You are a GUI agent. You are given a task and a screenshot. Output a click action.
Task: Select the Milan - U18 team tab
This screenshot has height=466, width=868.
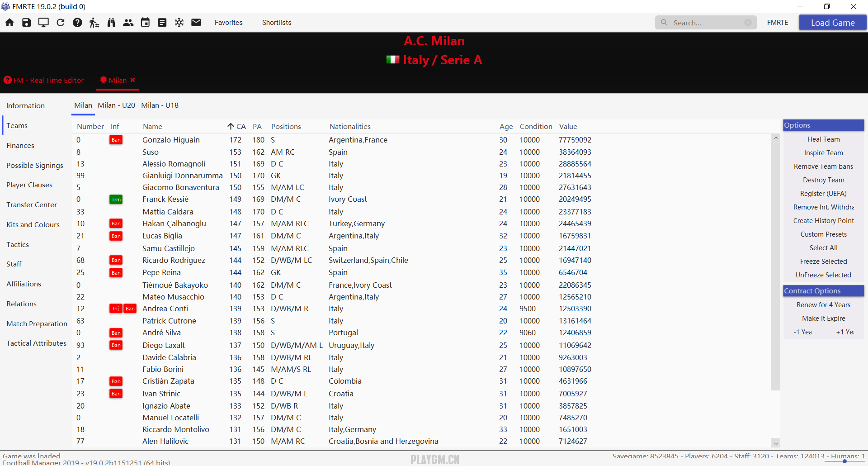coord(160,105)
